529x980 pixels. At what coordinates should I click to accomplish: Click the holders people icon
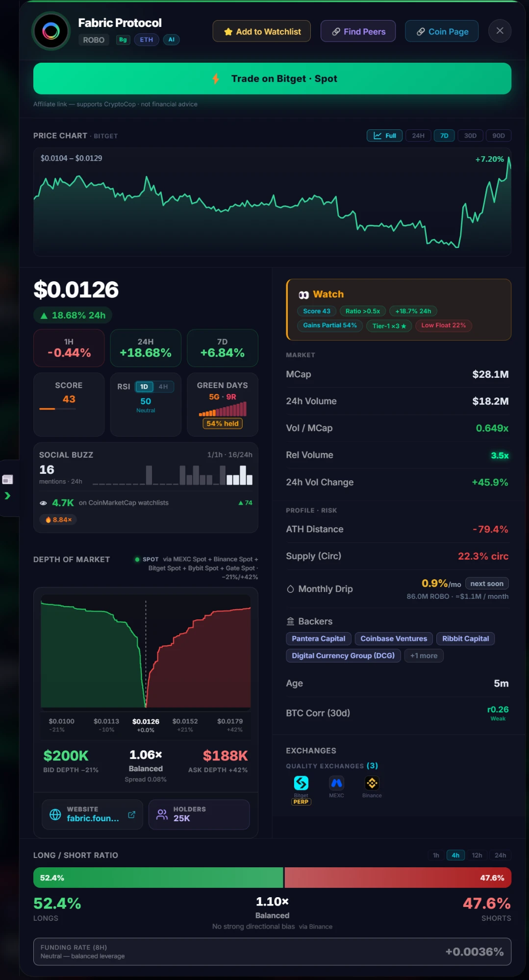pyautogui.click(x=162, y=814)
